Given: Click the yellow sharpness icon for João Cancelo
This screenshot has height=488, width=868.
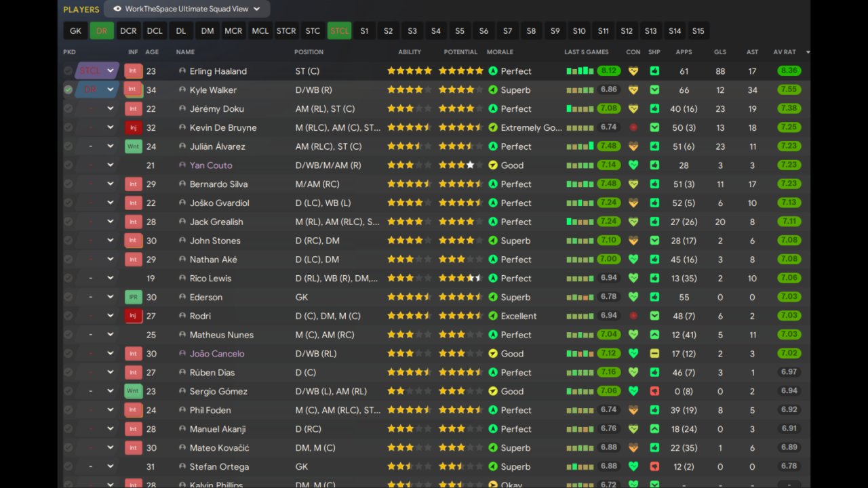Looking at the screenshot, I should coord(654,353).
